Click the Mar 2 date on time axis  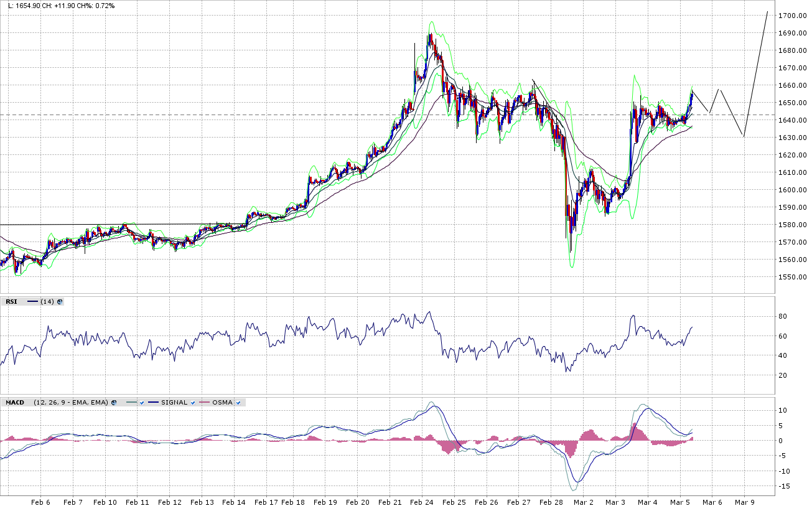coord(583,502)
